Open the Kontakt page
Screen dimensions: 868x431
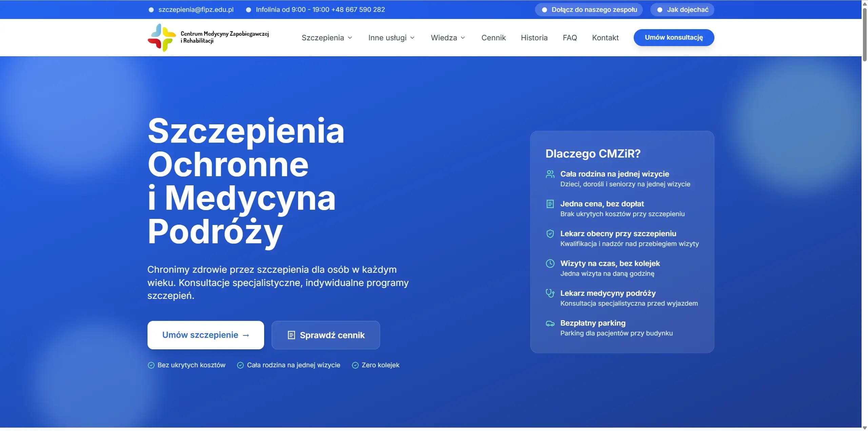[x=605, y=38]
